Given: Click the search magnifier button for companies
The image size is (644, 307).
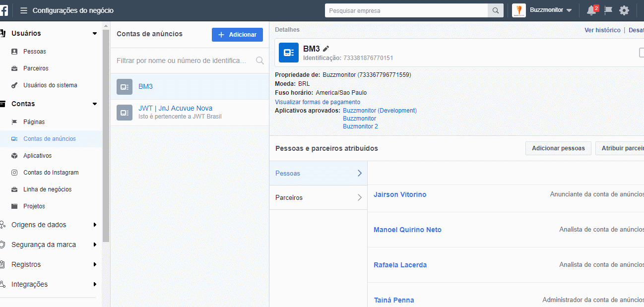Looking at the screenshot, I should [x=495, y=10].
